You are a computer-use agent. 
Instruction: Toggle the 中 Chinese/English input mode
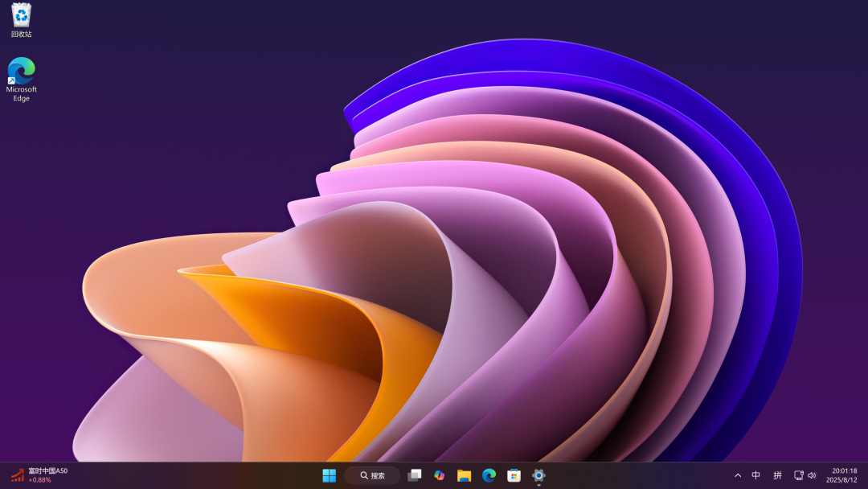point(755,475)
